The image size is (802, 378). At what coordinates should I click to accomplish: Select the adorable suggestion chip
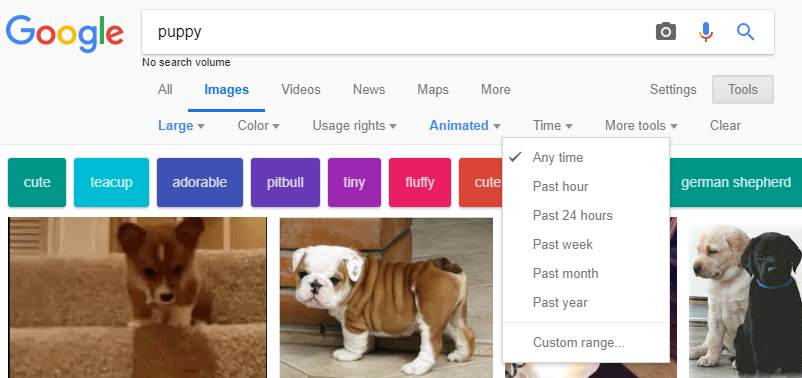(200, 183)
